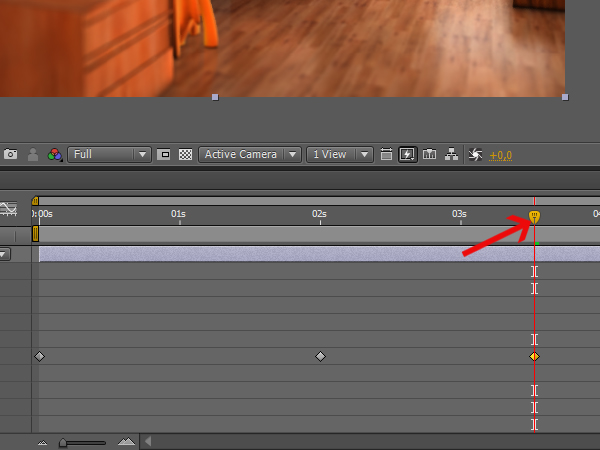Open Show Channel color circles button
The height and width of the screenshot is (450, 600).
point(54,155)
